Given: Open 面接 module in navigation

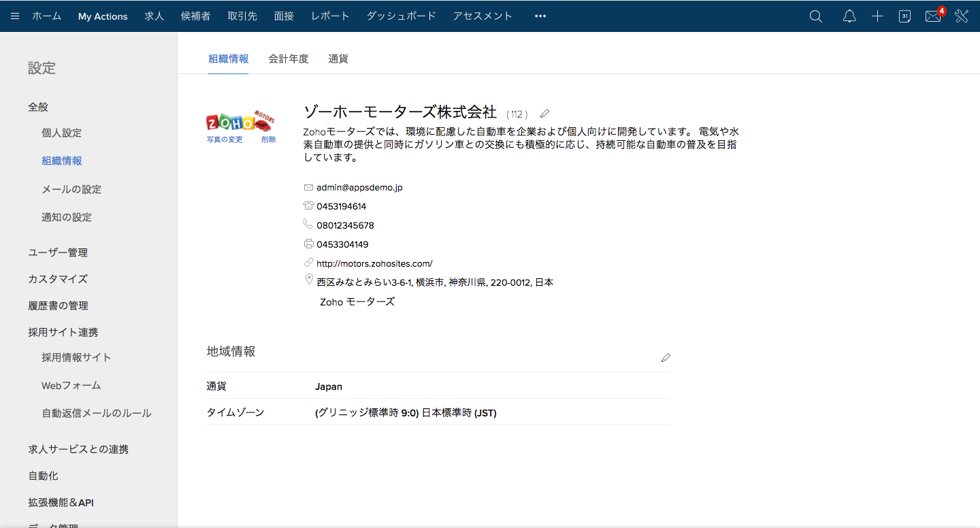Looking at the screenshot, I should pyautogui.click(x=284, y=16).
